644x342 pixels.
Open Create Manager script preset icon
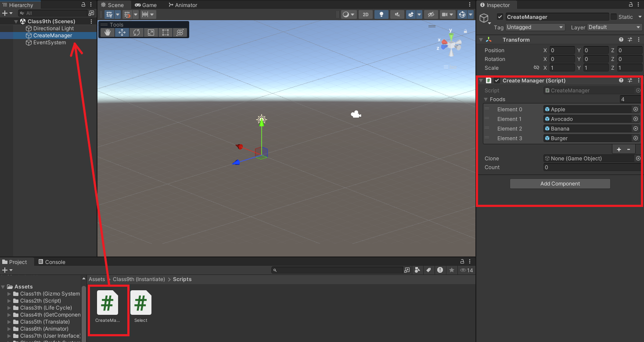coord(630,81)
